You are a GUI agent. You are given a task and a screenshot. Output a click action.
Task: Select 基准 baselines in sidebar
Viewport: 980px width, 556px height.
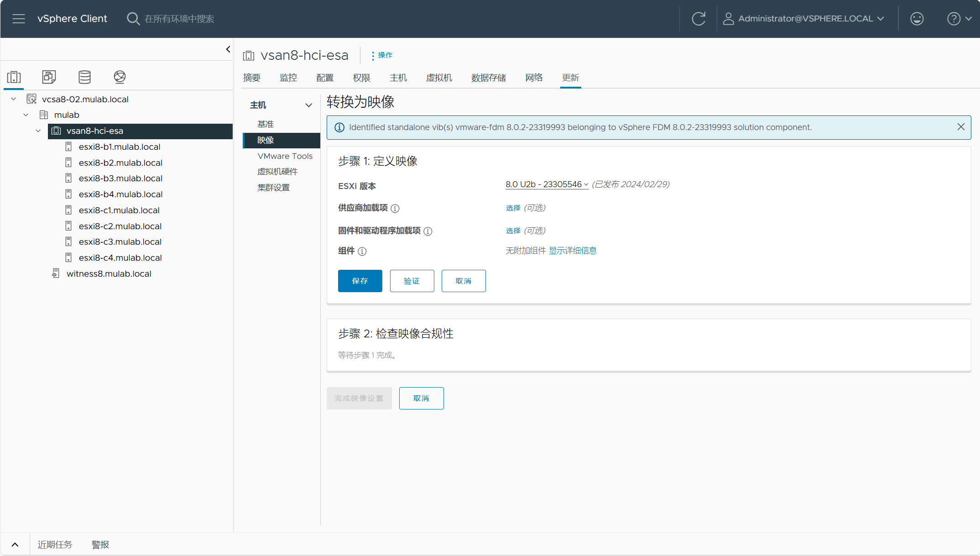tap(266, 124)
